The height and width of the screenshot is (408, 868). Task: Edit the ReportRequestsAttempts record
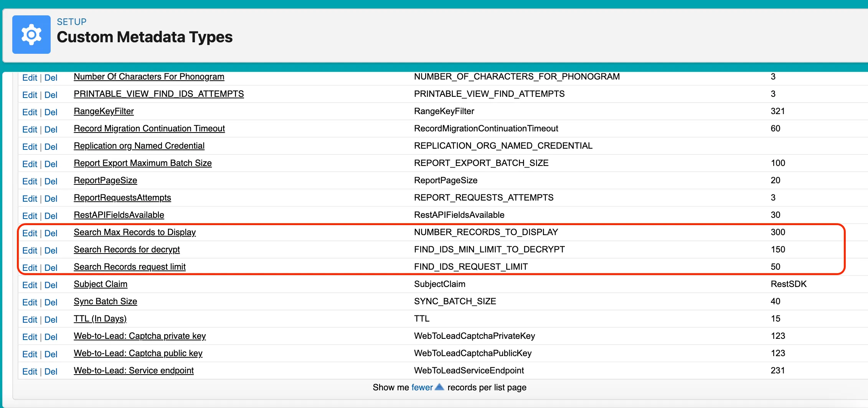pos(30,199)
